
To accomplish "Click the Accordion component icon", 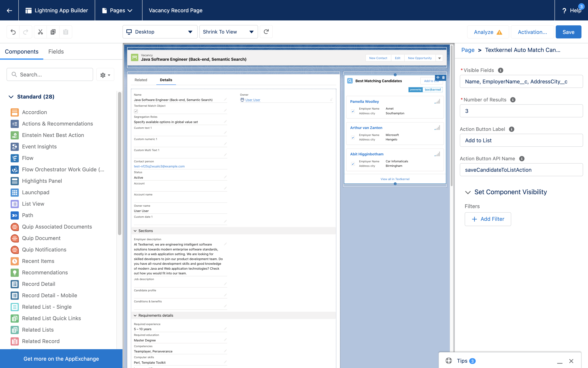I will point(14,112).
